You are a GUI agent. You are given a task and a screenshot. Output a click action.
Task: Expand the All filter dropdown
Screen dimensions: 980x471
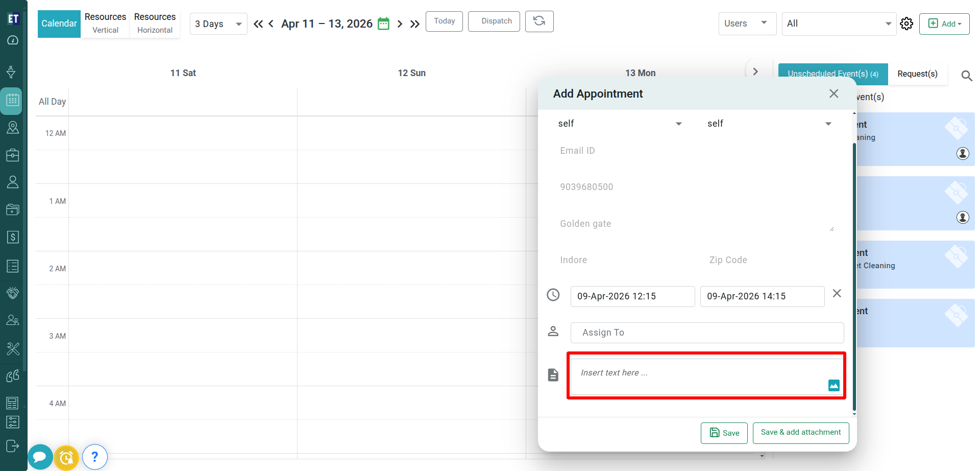pos(839,23)
